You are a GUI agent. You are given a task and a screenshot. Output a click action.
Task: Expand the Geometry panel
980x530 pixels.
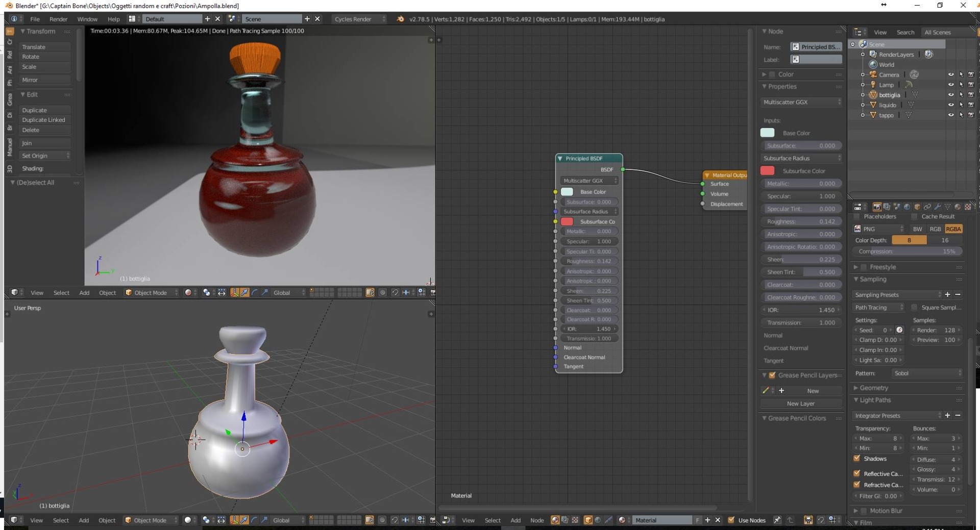[874, 388]
